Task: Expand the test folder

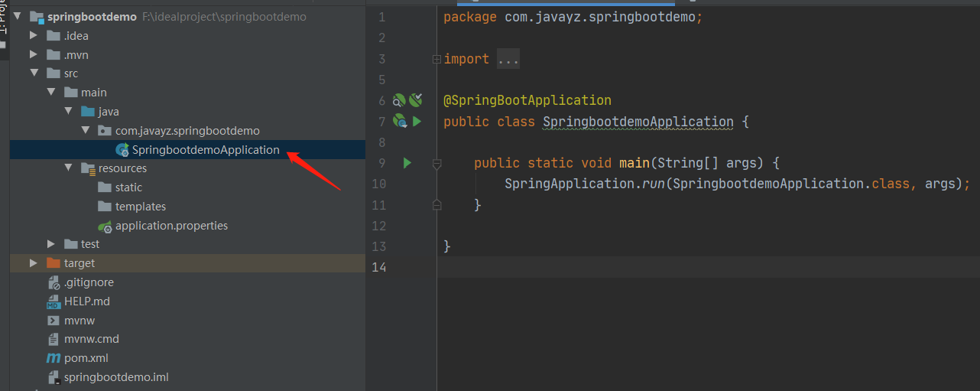Action: click(50, 244)
